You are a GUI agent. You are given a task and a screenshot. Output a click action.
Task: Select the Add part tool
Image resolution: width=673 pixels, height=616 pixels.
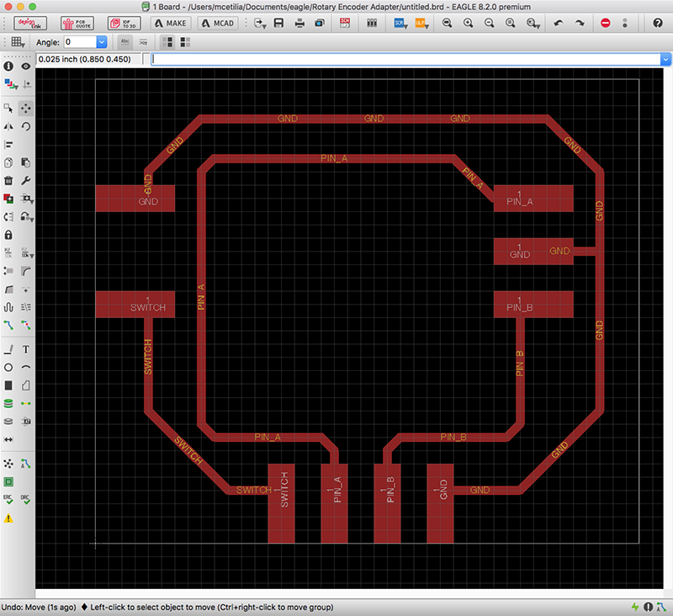coord(8,199)
